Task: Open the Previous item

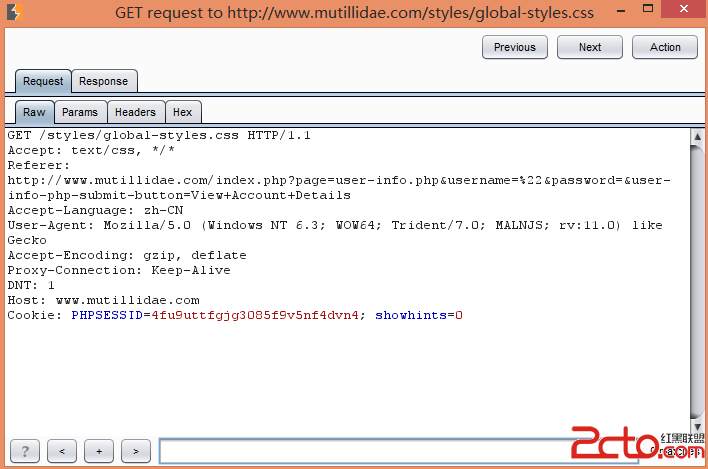Action: click(x=515, y=47)
